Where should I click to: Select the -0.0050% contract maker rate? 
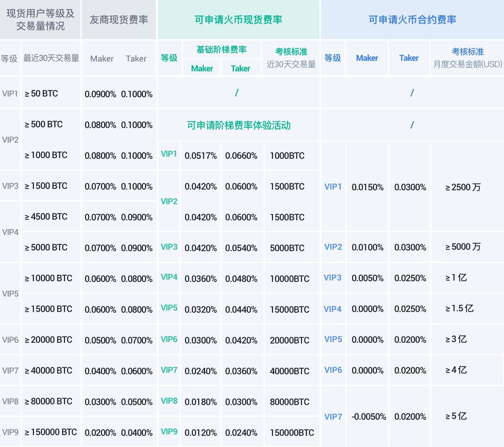click(x=369, y=417)
